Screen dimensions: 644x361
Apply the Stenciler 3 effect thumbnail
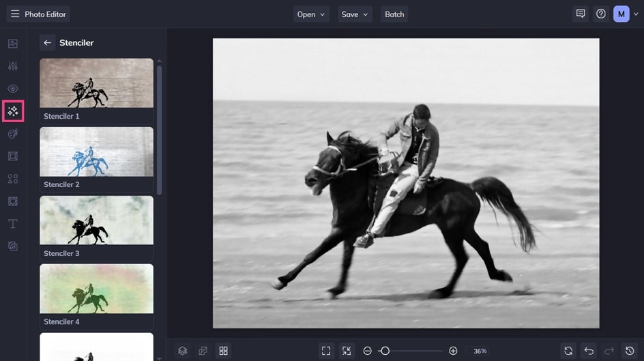[96, 220]
